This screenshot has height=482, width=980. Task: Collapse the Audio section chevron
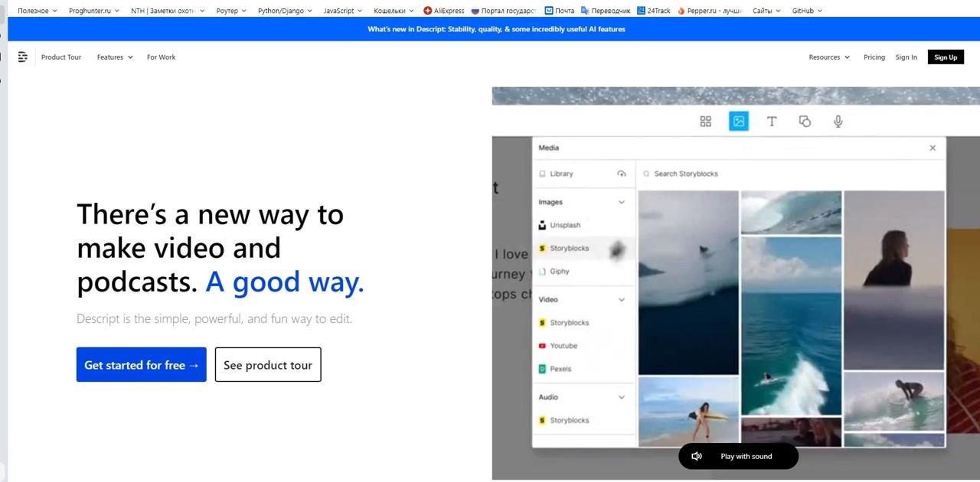622,398
